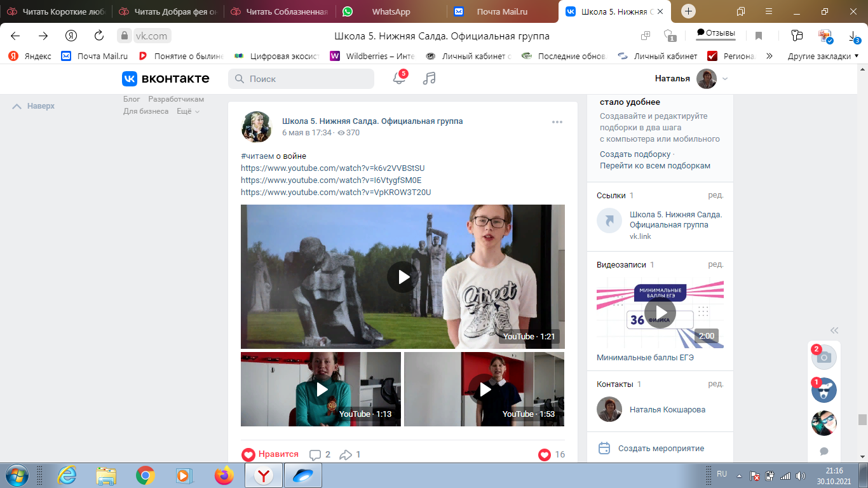Show likes count heart 16

(x=552, y=455)
